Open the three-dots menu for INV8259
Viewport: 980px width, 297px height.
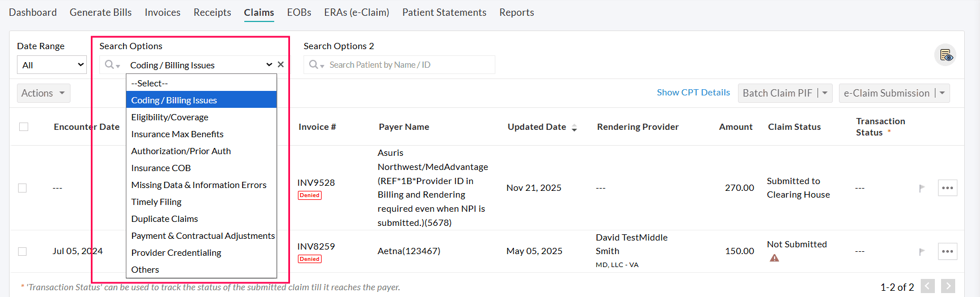click(947, 251)
